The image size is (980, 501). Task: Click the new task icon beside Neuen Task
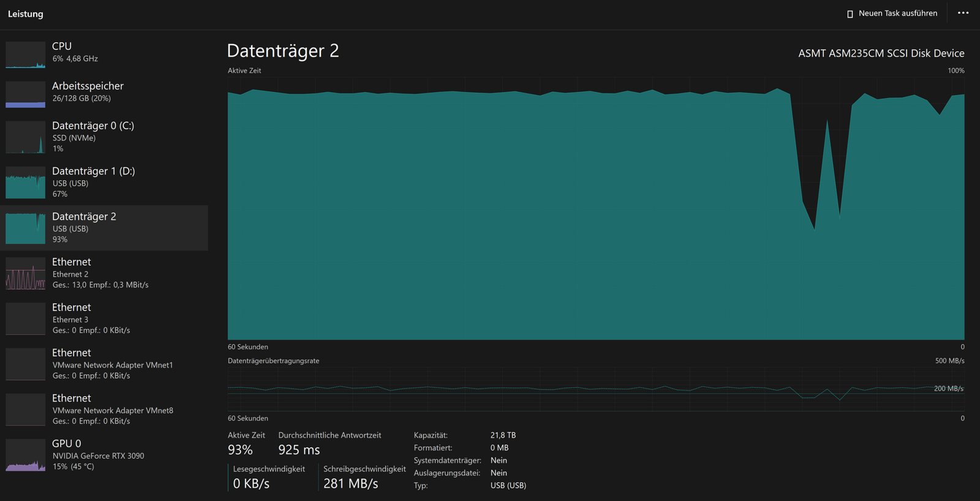coord(850,13)
